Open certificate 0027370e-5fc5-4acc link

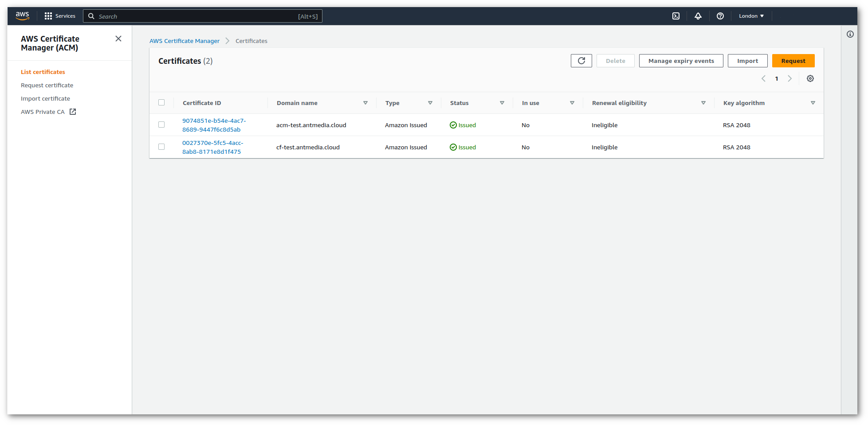[x=212, y=147]
